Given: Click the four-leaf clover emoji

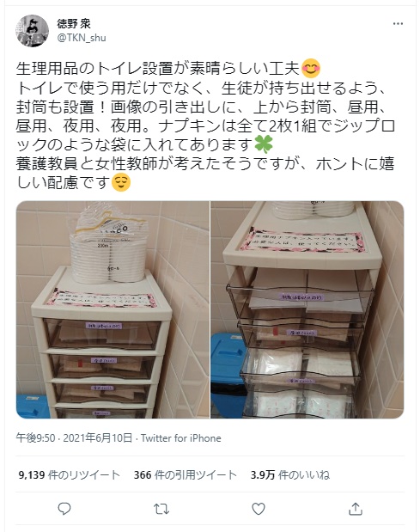Looking at the screenshot, I should pos(264,145).
